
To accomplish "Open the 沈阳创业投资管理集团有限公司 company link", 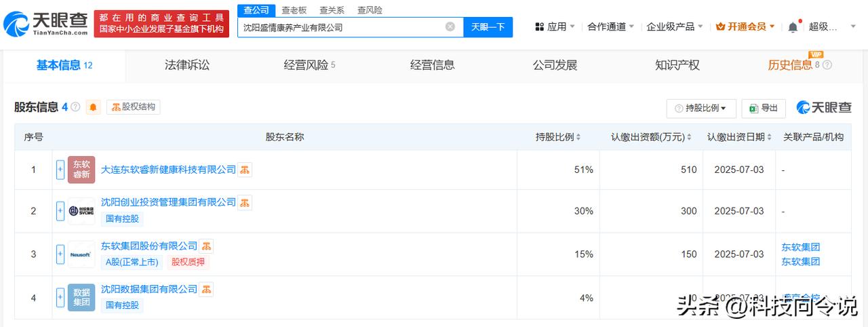I will [x=168, y=202].
